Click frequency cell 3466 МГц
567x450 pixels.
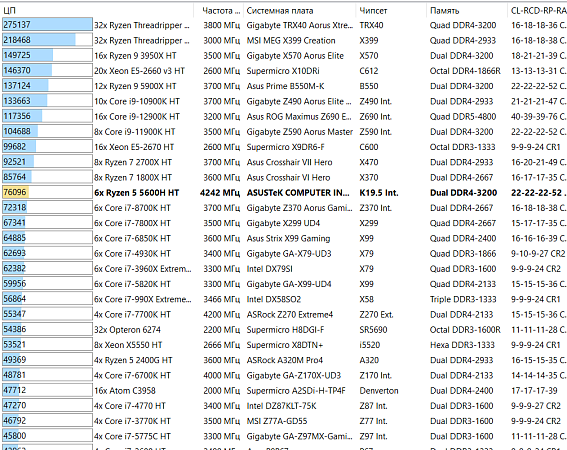(221, 299)
